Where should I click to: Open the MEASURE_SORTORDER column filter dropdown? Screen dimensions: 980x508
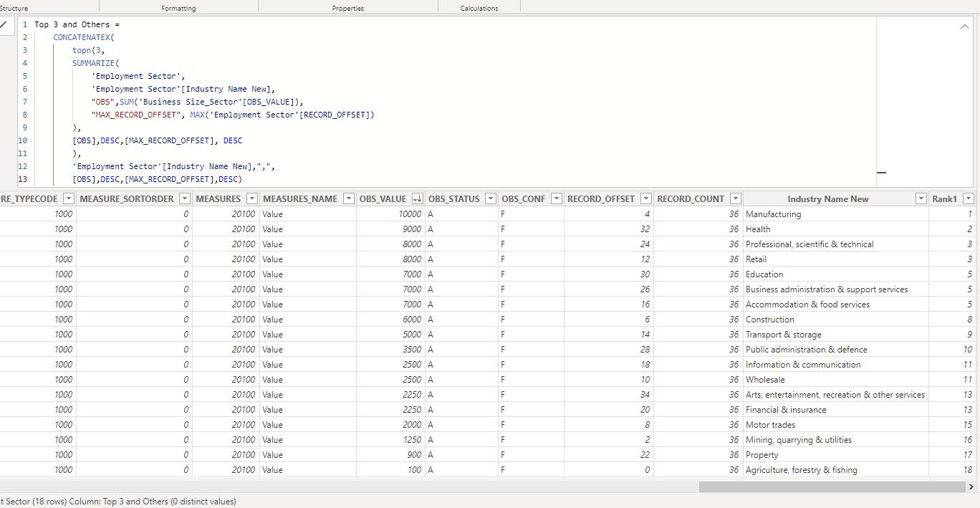(x=185, y=198)
